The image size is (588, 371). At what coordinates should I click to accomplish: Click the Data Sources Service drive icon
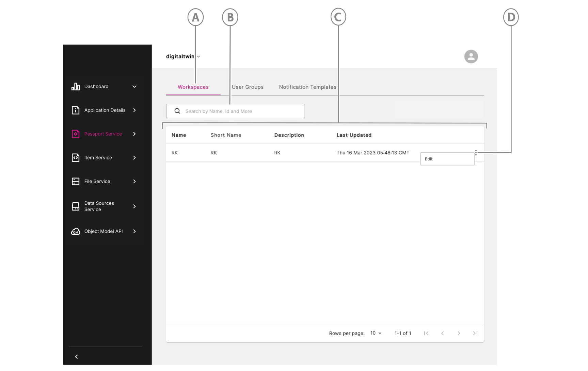point(76,206)
